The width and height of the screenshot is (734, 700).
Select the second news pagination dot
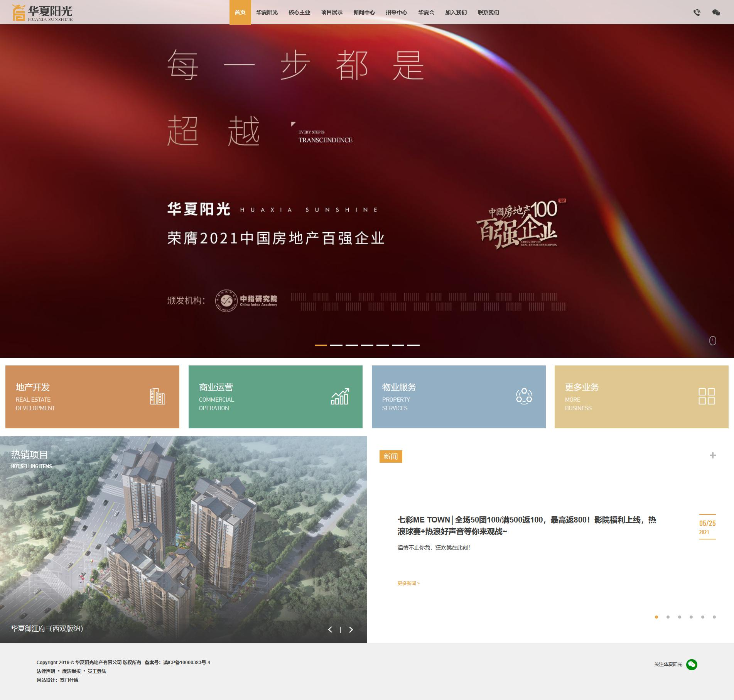[668, 617]
